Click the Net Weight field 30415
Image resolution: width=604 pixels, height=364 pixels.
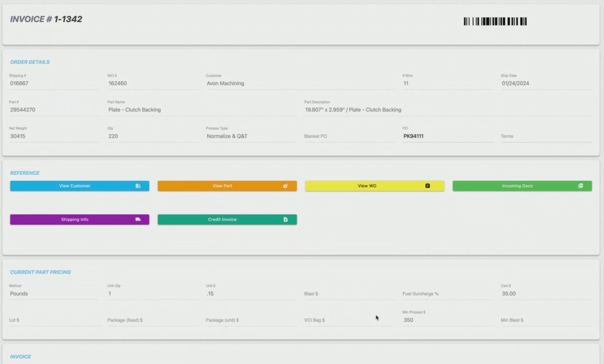(x=54, y=136)
